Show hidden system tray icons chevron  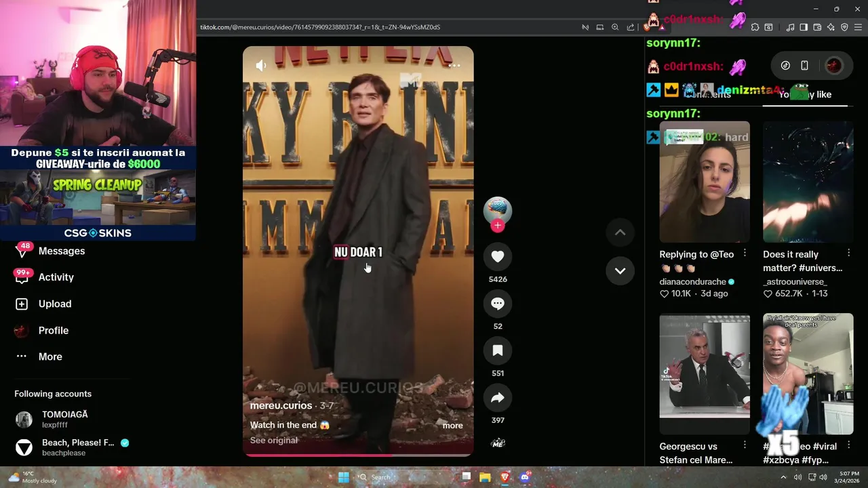[x=783, y=477]
